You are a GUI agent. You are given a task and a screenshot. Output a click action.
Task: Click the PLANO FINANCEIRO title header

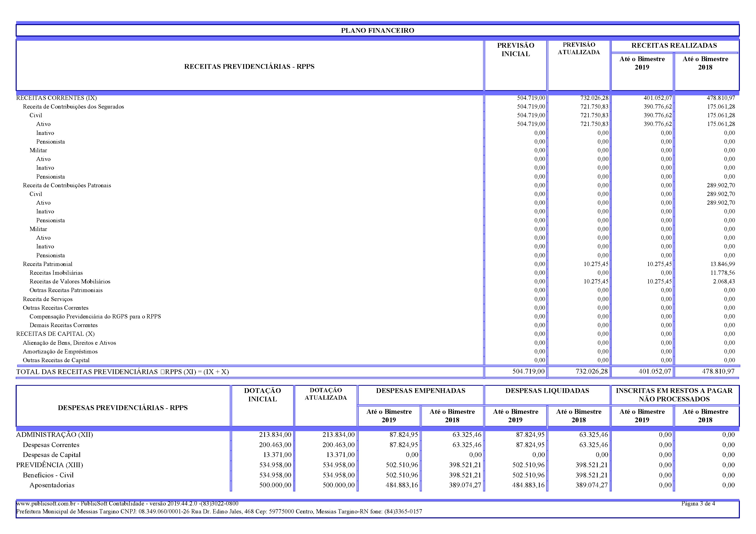(377, 31)
